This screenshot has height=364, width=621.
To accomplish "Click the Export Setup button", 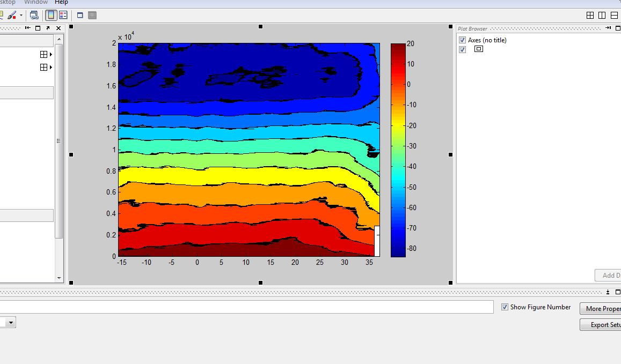I will coord(601,325).
